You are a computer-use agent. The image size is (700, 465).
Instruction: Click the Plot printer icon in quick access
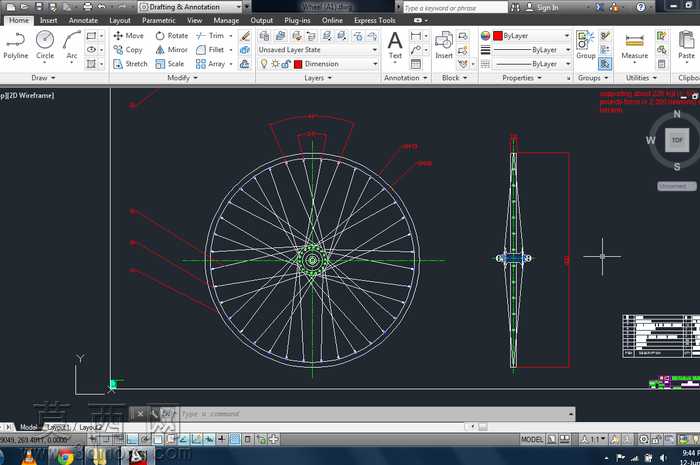pos(88,7)
